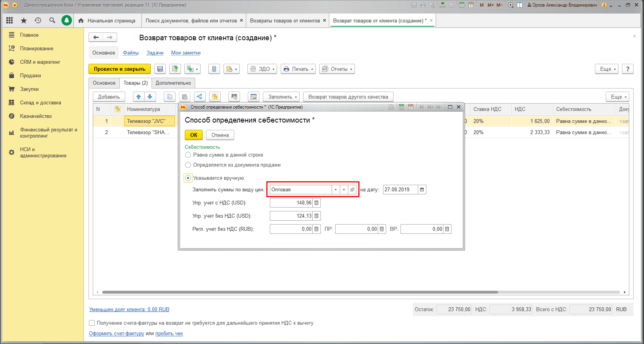Screen dimensions: 644x344
Task: Move row down with blue down arrow
Action: (150, 97)
